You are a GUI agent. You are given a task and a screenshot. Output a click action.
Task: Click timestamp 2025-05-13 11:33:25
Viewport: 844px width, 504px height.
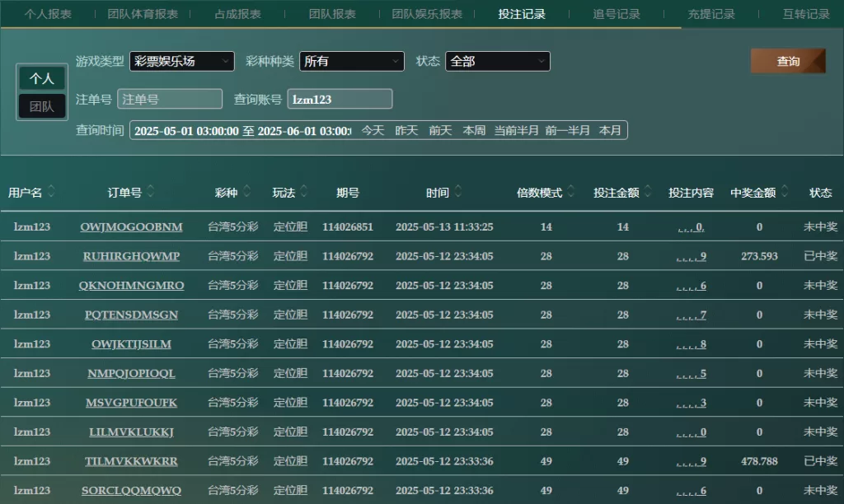pos(444,227)
